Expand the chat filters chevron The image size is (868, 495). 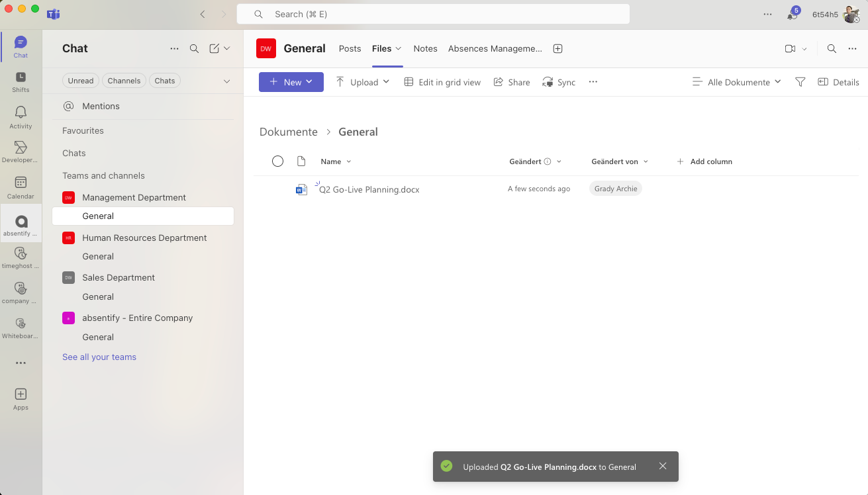pos(226,81)
